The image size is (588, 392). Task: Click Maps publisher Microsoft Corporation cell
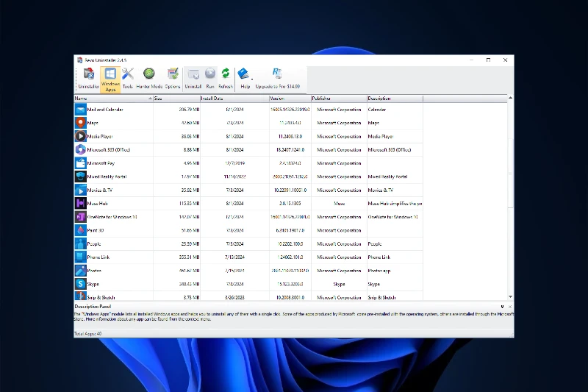tap(339, 123)
